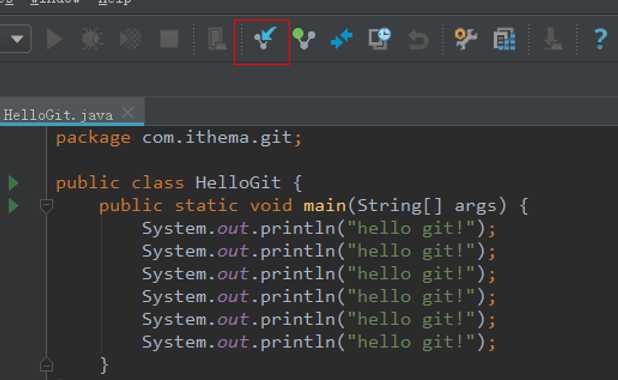618x380 pixels.
Task: Click the VCS Update Project icon
Action: pyautogui.click(x=264, y=38)
